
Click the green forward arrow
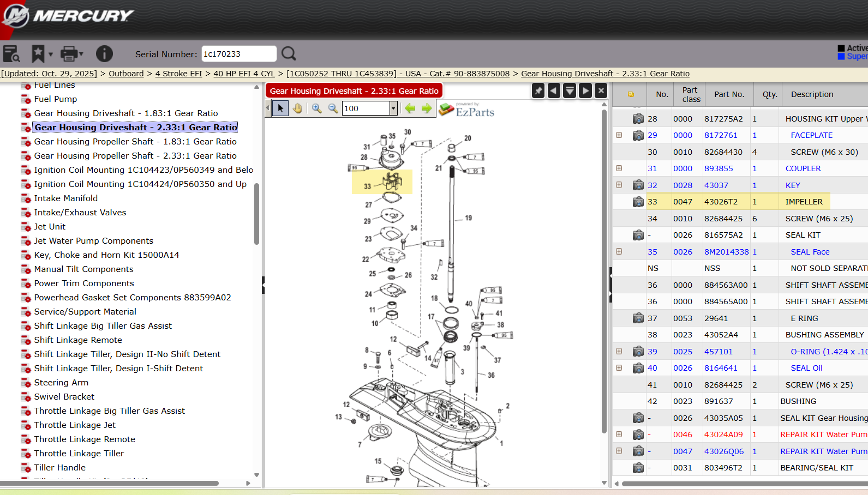tap(427, 108)
